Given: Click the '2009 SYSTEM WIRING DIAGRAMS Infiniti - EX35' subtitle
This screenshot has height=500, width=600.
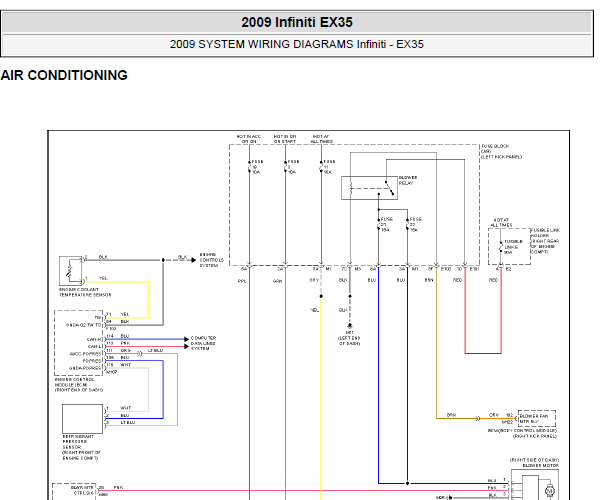Looking at the screenshot, I should coord(297,44).
